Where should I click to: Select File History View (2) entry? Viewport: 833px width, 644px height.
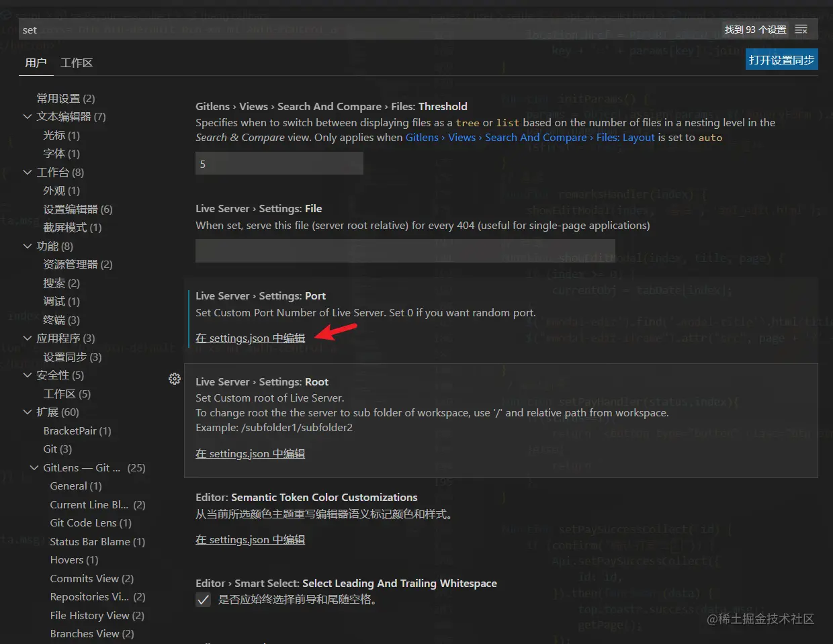(x=97, y=615)
